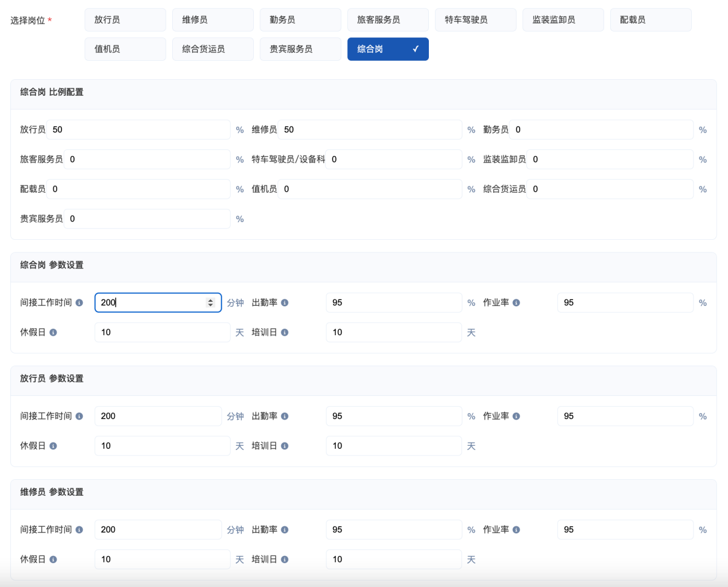Click info icon next to 综合岗 作业率
728x587 pixels.
(x=516, y=303)
